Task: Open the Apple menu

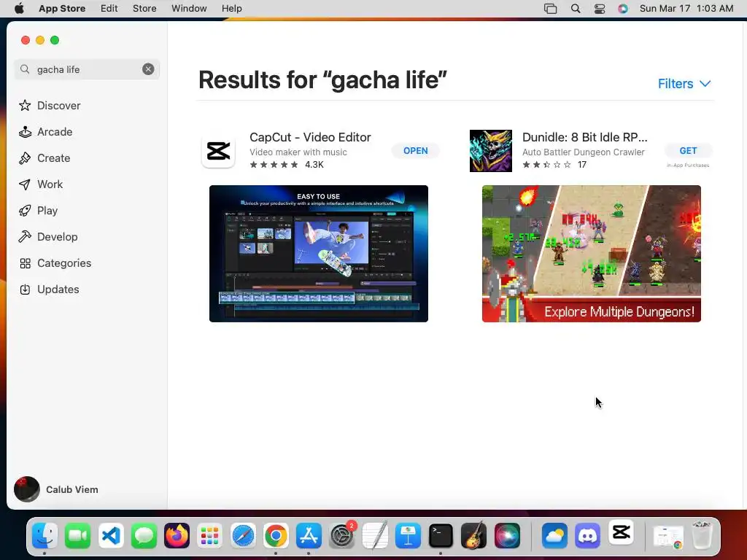Action: coord(19,8)
